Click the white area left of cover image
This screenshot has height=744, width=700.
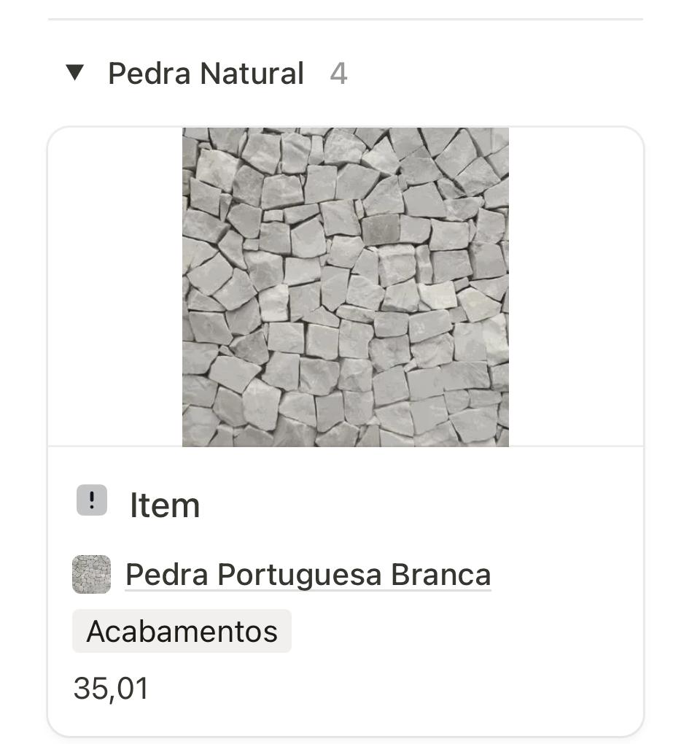click(115, 287)
